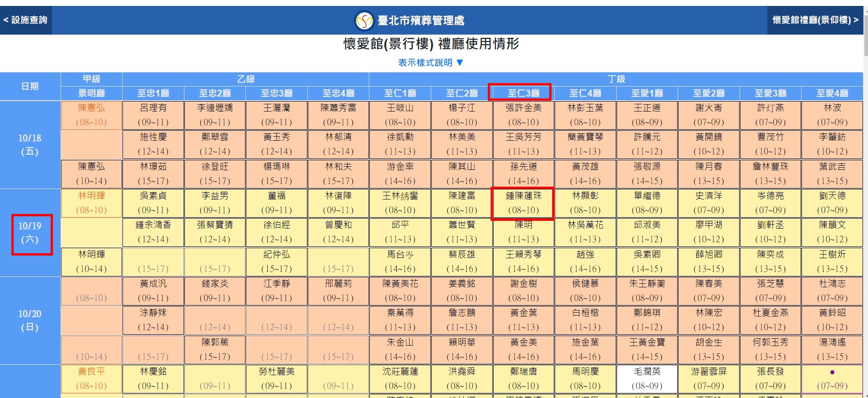Image resolution: width=868 pixels, height=398 pixels.
Task: Click the 10/18 (五) date cell
Action: [x=30, y=145]
